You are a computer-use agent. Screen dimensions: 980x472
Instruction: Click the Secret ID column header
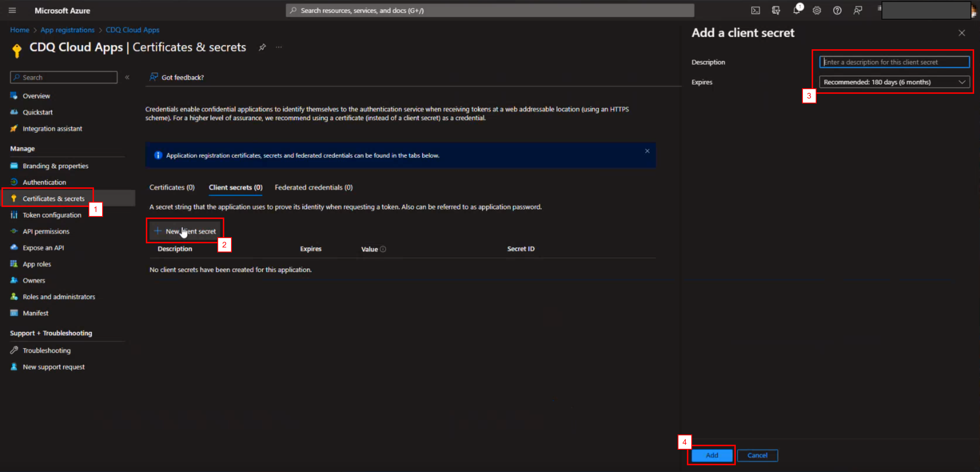[x=521, y=249]
